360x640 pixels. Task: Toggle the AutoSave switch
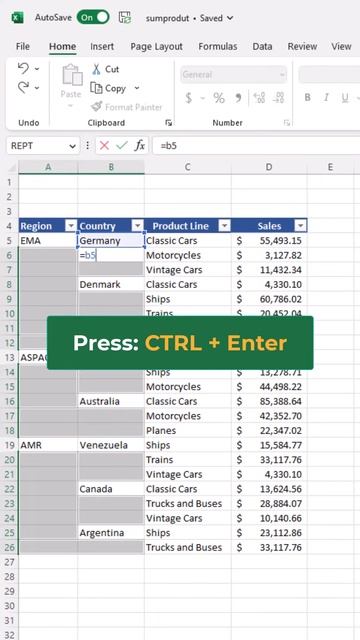pos(93,17)
